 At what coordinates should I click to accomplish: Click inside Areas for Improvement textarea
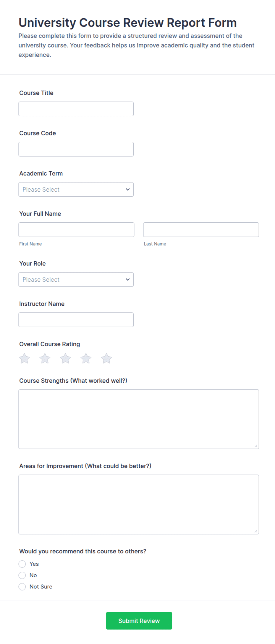(x=139, y=504)
